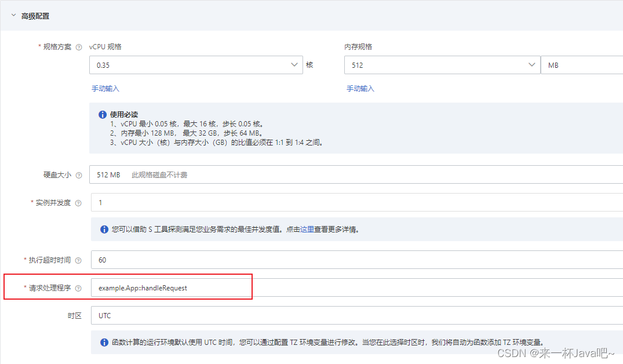Image resolution: width=623 pixels, height=364 pixels.
Task: Click help icon next to 硬盘大小
Action: 79,175
